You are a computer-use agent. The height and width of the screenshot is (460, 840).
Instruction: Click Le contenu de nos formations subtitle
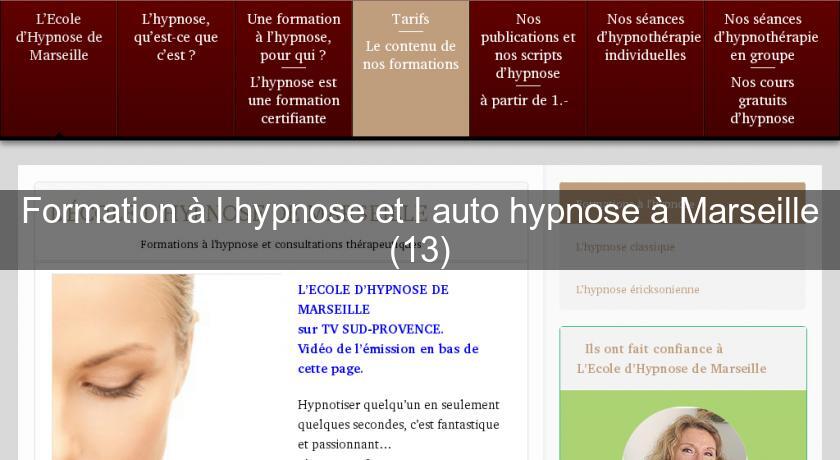click(x=410, y=55)
